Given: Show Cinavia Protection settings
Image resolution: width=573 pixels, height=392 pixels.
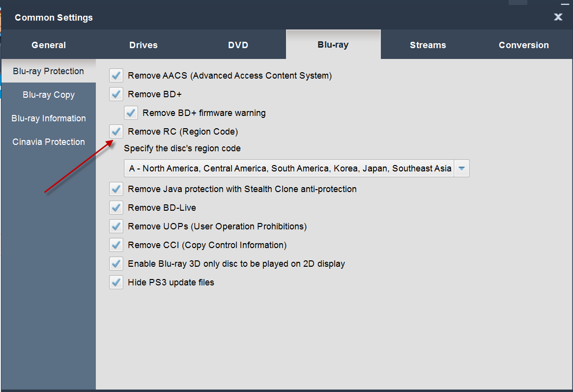Looking at the screenshot, I should click(49, 142).
